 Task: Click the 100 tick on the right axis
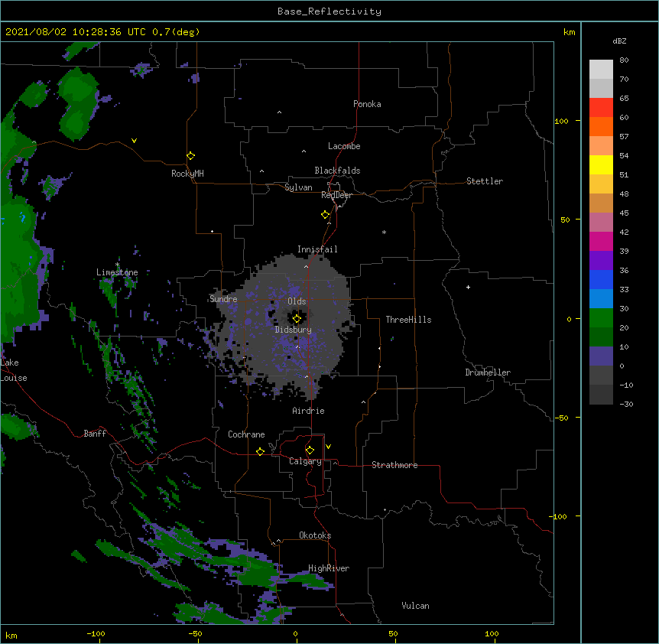click(561, 121)
